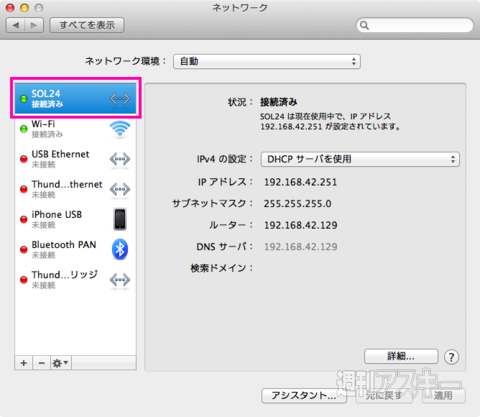
Task: Select the SOL24 network service
Action: coord(75,98)
